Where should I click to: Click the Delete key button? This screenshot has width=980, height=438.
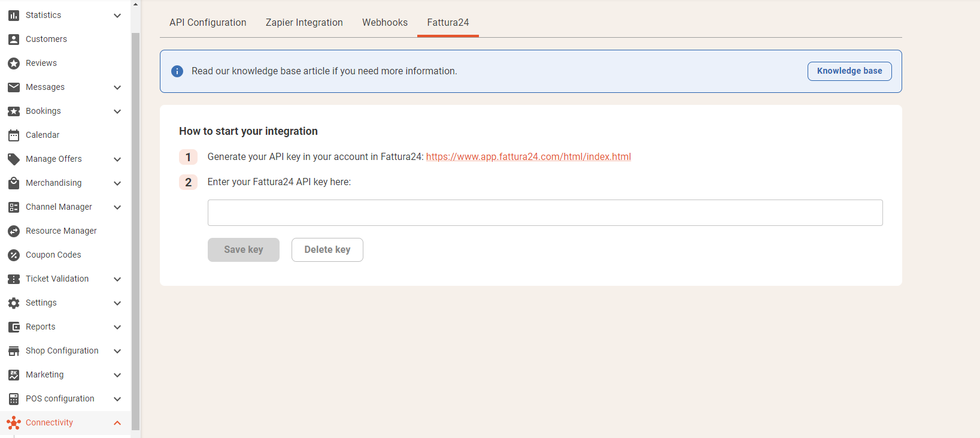[327, 250]
